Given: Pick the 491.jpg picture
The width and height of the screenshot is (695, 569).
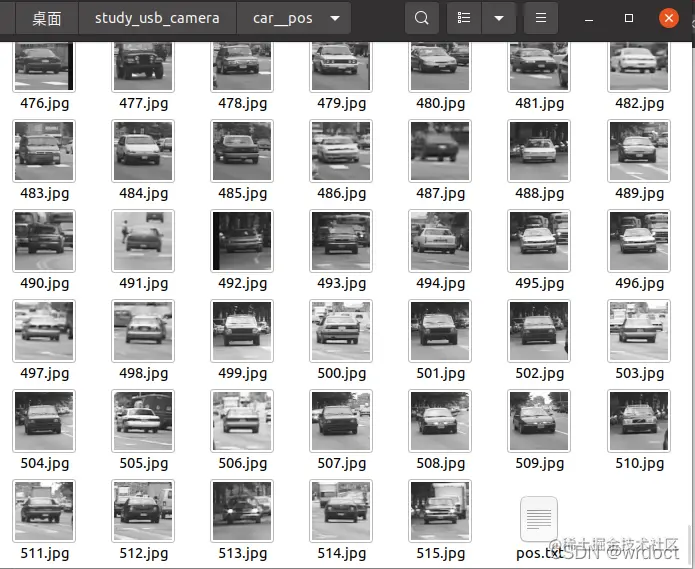Looking at the screenshot, I should click(143, 241).
